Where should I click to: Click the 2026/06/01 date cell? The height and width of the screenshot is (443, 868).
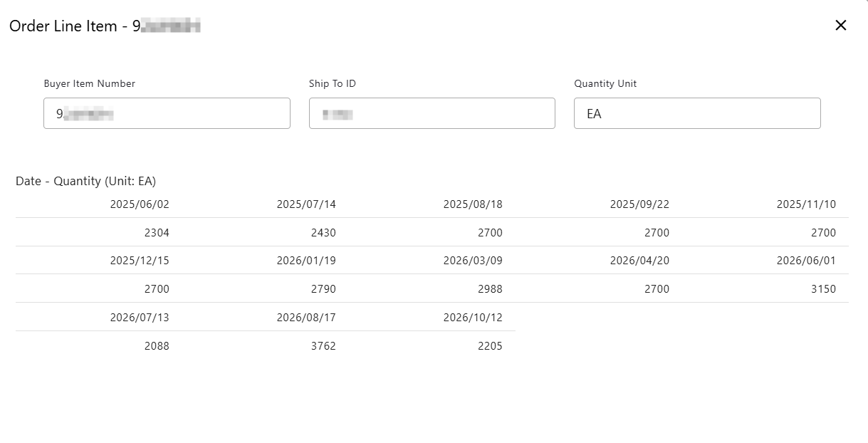(x=806, y=261)
